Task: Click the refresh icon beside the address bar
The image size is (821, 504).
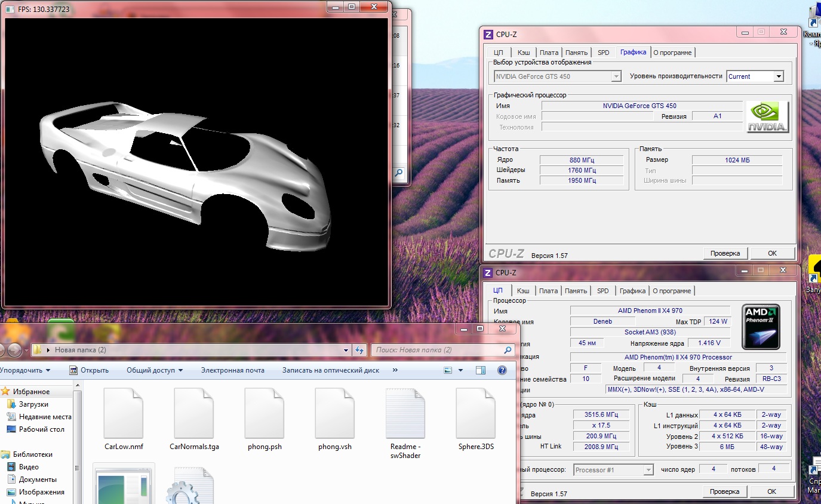Action: click(x=359, y=350)
